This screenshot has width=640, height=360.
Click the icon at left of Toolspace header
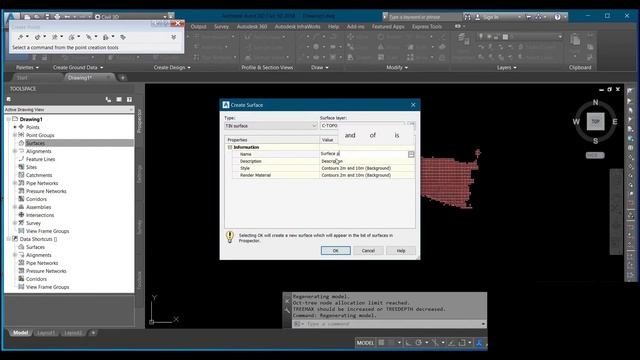pos(9,100)
